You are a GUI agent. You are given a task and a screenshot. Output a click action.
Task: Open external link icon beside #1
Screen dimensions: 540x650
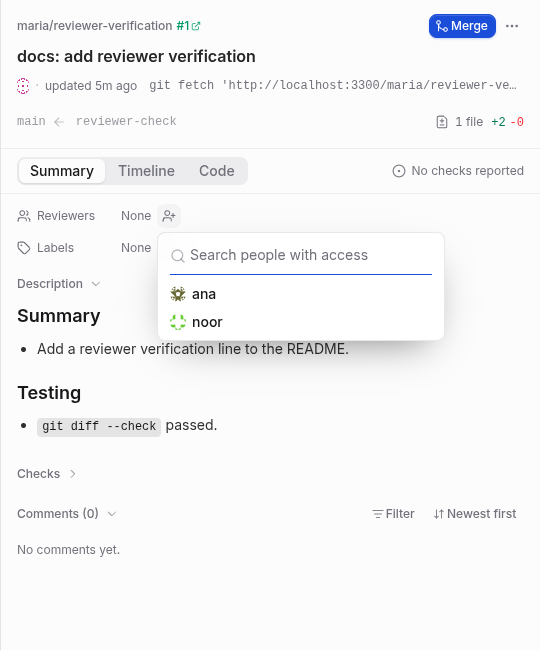(x=196, y=26)
